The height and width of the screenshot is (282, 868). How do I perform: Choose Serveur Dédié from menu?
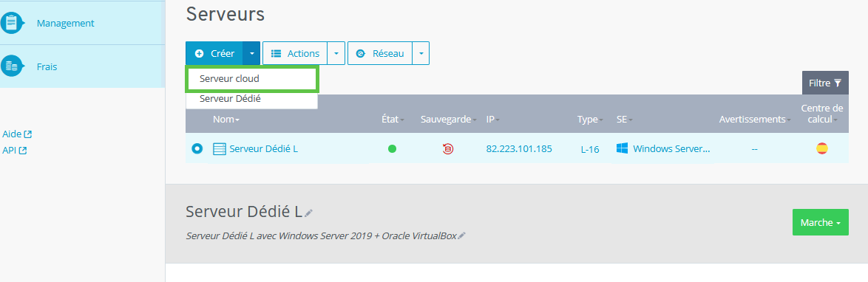pyautogui.click(x=252, y=100)
